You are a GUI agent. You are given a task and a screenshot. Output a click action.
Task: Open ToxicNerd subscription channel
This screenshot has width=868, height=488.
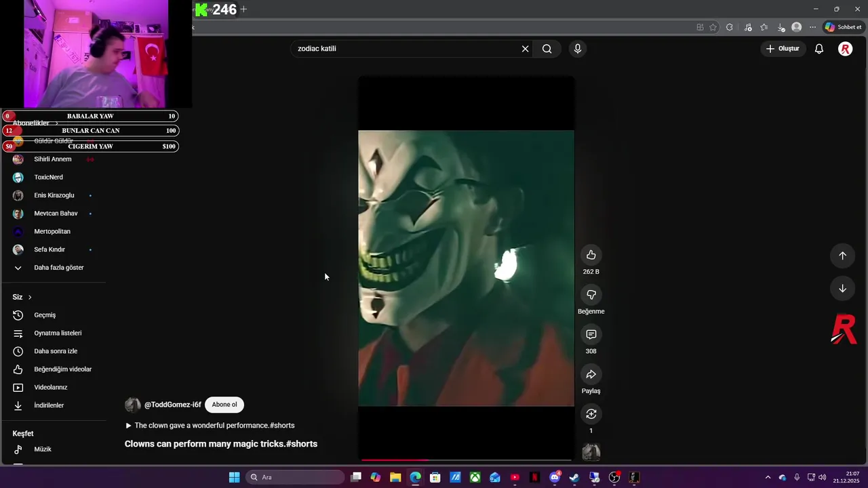point(53,178)
